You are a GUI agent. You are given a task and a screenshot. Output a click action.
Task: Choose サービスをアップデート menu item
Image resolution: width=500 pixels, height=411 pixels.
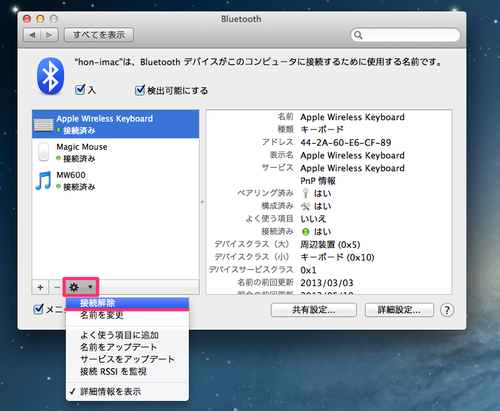[x=127, y=359]
